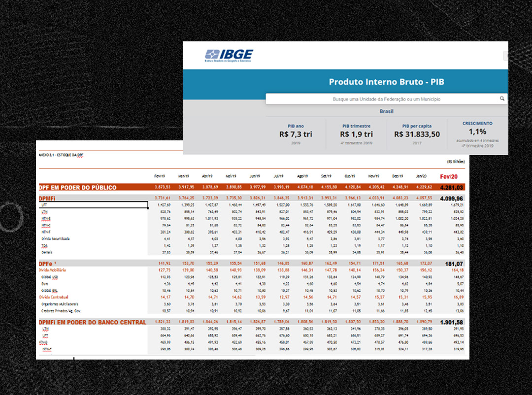The width and height of the screenshot is (532, 395).
Task: Select the 'Produto Interno Bruto - PIB' page title
Action: pyautogui.click(x=387, y=82)
